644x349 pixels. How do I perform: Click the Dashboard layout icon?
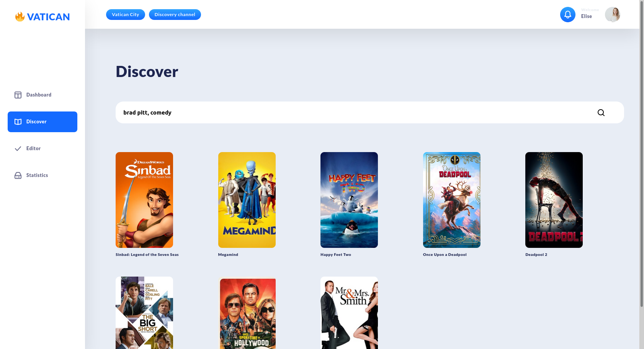[18, 95]
